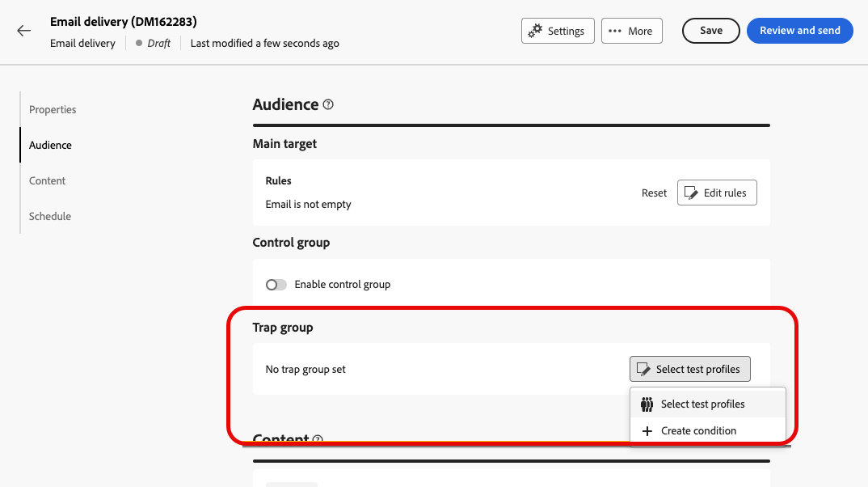The image size is (868, 487).
Task: Choose Create condition from the menu
Action: click(x=698, y=431)
